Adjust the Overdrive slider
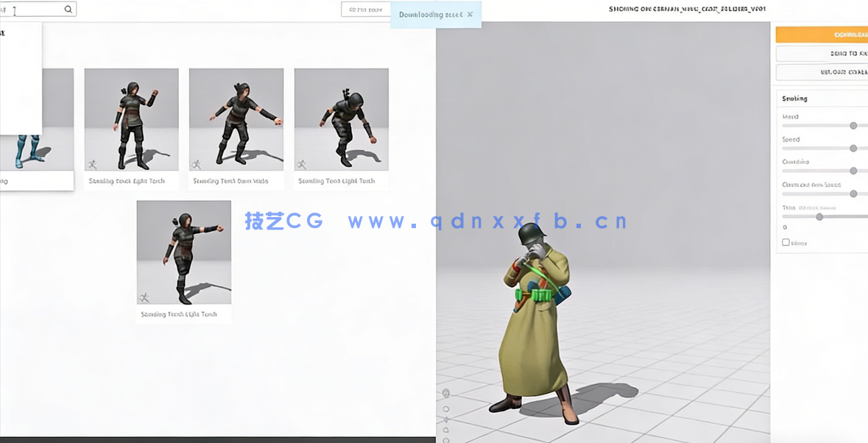Image resolution: width=868 pixels, height=443 pixels. [853, 171]
